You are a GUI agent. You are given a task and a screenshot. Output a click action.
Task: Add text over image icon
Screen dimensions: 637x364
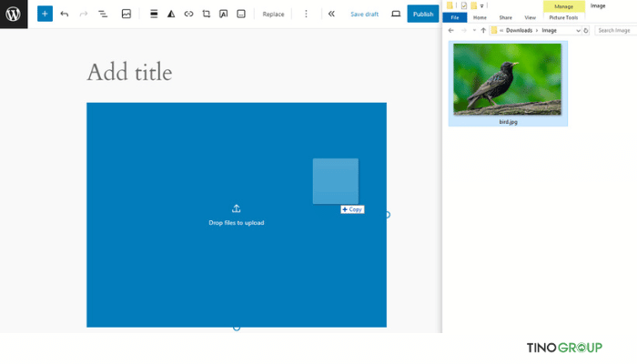(x=224, y=14)
